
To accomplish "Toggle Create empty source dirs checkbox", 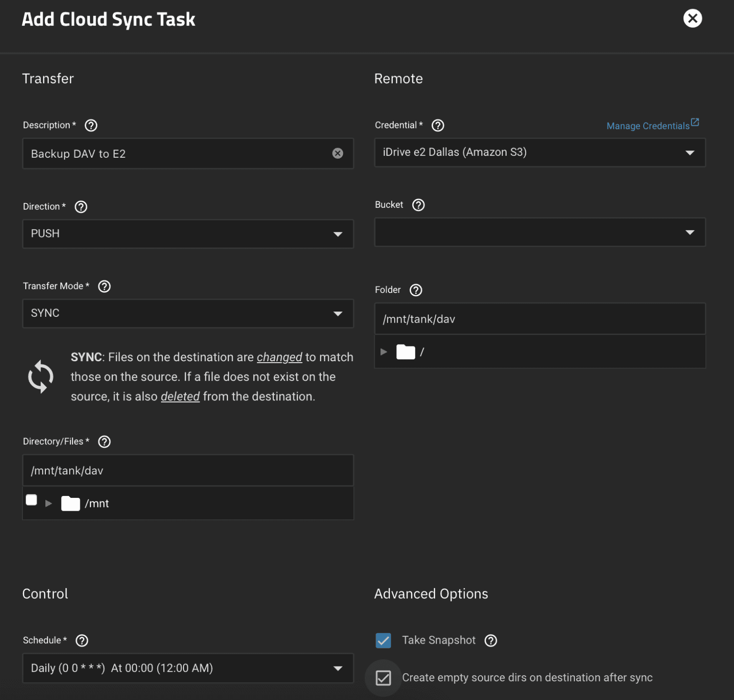I will pos(383,678).
